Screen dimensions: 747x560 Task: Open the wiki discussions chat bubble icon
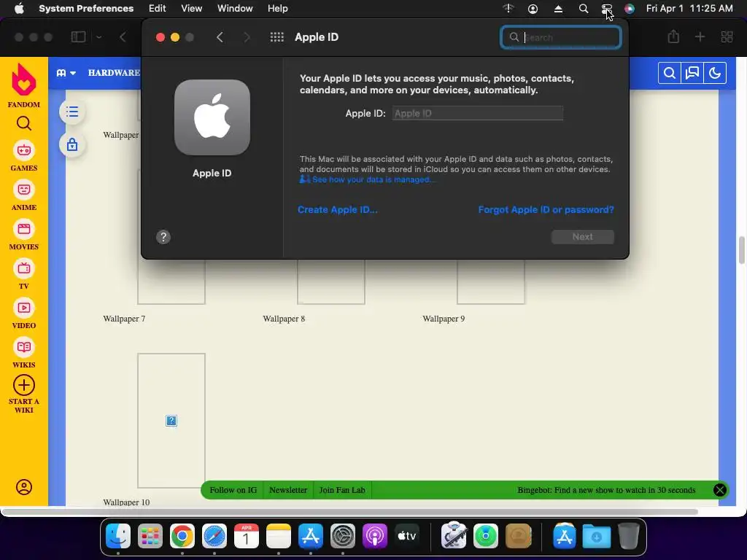point(692,73)
